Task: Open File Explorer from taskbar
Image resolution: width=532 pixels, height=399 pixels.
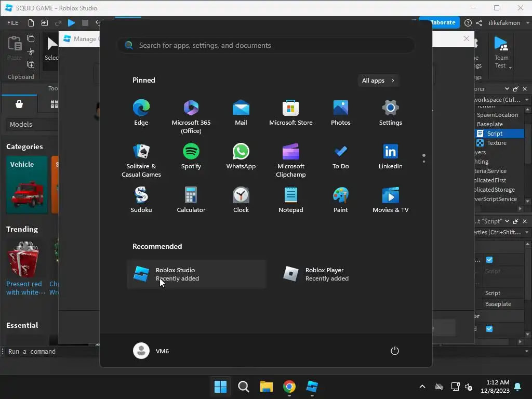Action: click(x=267, y=387)
